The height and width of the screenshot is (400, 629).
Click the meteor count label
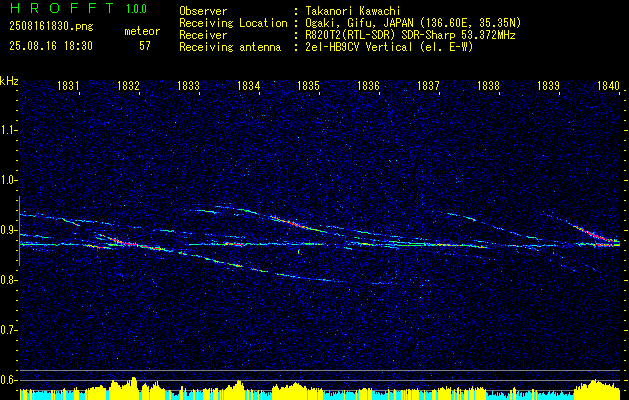pos(142,32)
